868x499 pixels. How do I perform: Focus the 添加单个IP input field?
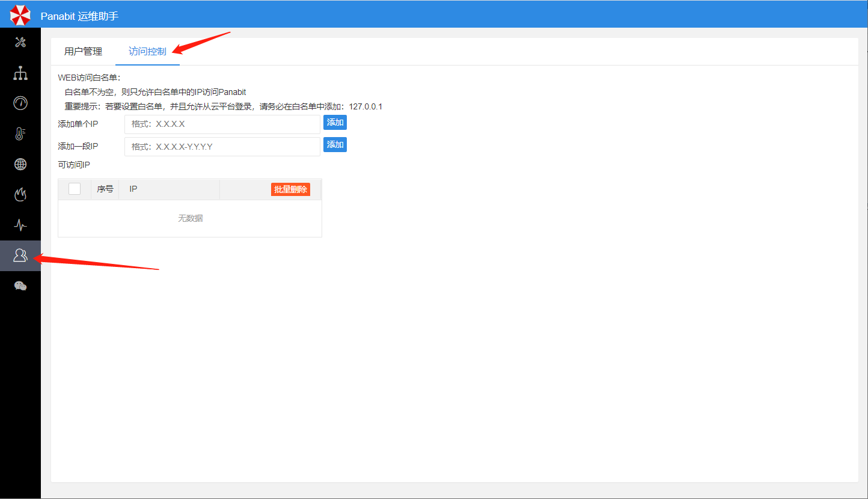coord(222,124)
